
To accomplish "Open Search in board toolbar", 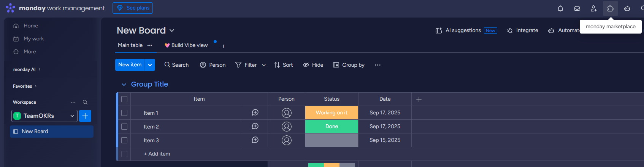I will click(176, 65).
